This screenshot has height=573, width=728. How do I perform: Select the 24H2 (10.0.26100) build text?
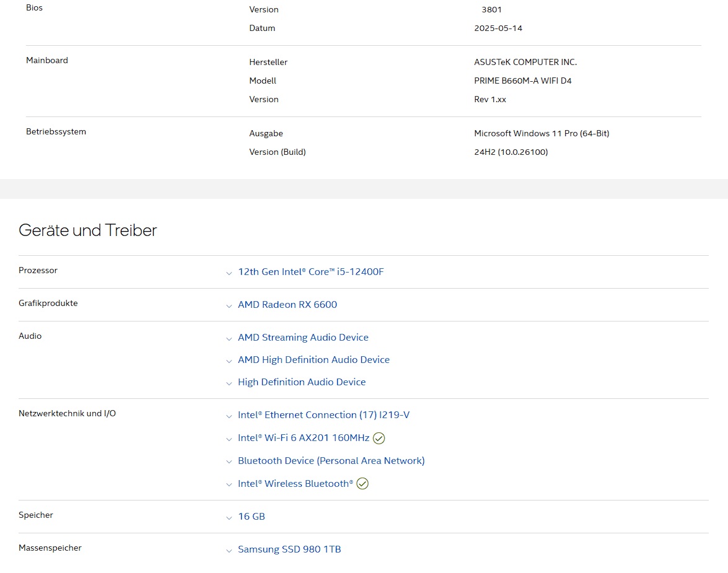point(511,152)
